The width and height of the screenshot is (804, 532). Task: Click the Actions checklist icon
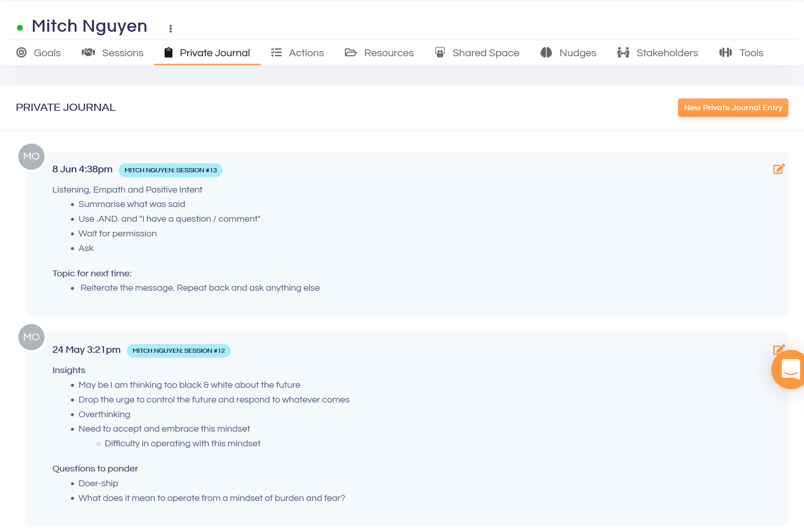coord(276,53)
